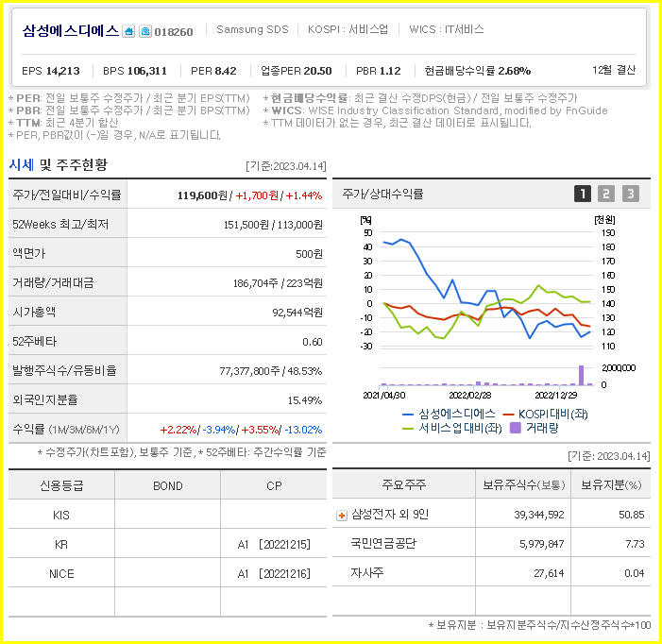Click the telephone contact icon beside 018260
This screenshot has width=662, height=644.
[145, 32]
